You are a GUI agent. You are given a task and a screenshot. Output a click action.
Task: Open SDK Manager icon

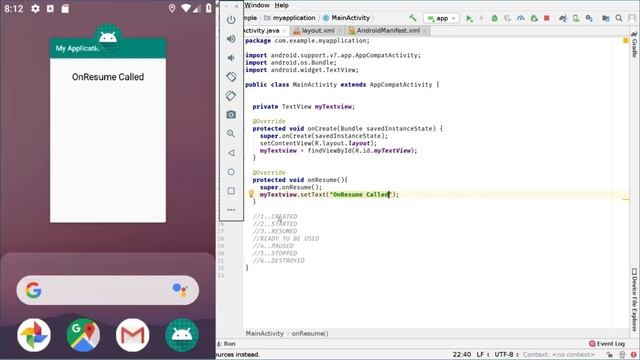click(x=589, y=18)
